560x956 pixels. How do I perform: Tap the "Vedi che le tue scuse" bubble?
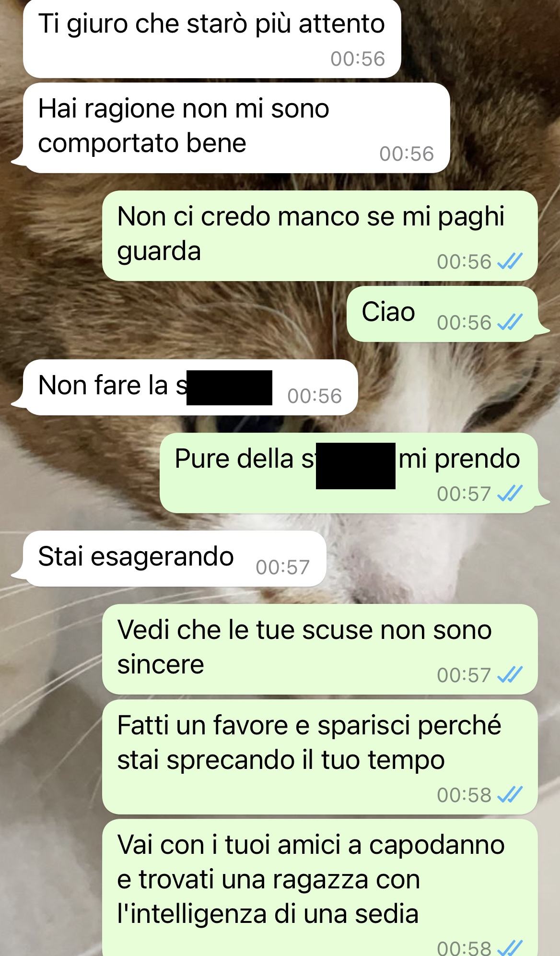click(320, 649)
